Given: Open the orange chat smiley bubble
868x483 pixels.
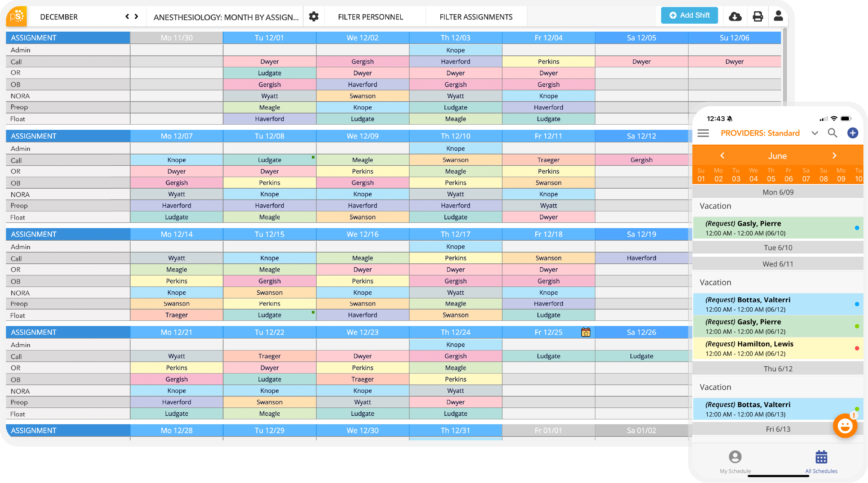Looking at the screenshot, I should coord(845,426).
